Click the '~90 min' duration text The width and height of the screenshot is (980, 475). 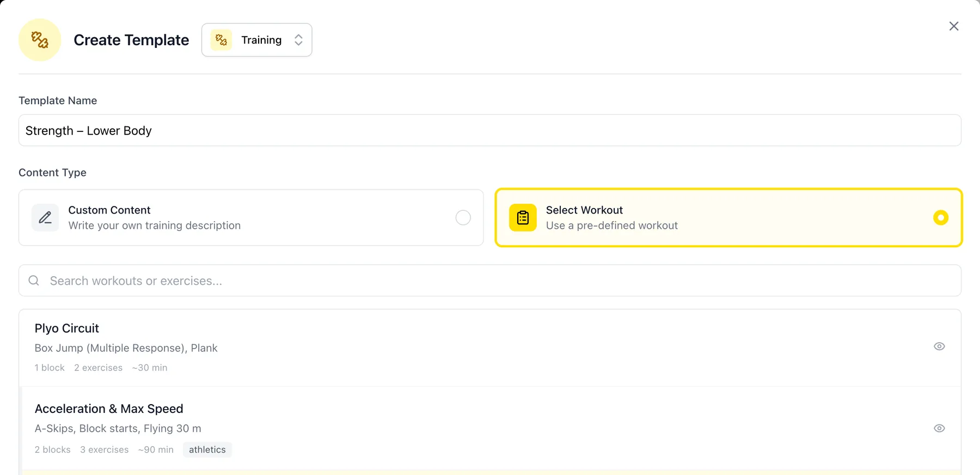pos(156,449)
